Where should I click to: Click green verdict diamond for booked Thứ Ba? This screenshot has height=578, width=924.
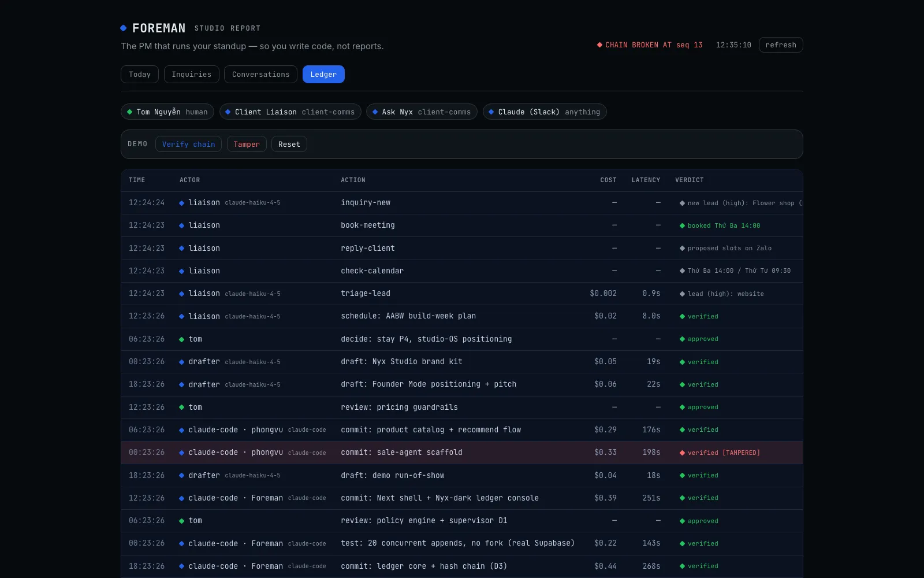coord(682,225)
